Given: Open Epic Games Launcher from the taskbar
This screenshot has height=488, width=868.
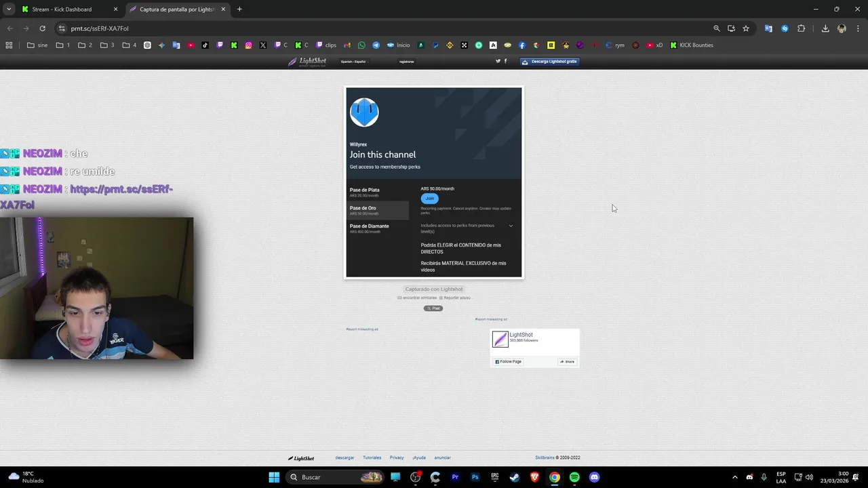Looking at the screenshot, I should [495, 477].
